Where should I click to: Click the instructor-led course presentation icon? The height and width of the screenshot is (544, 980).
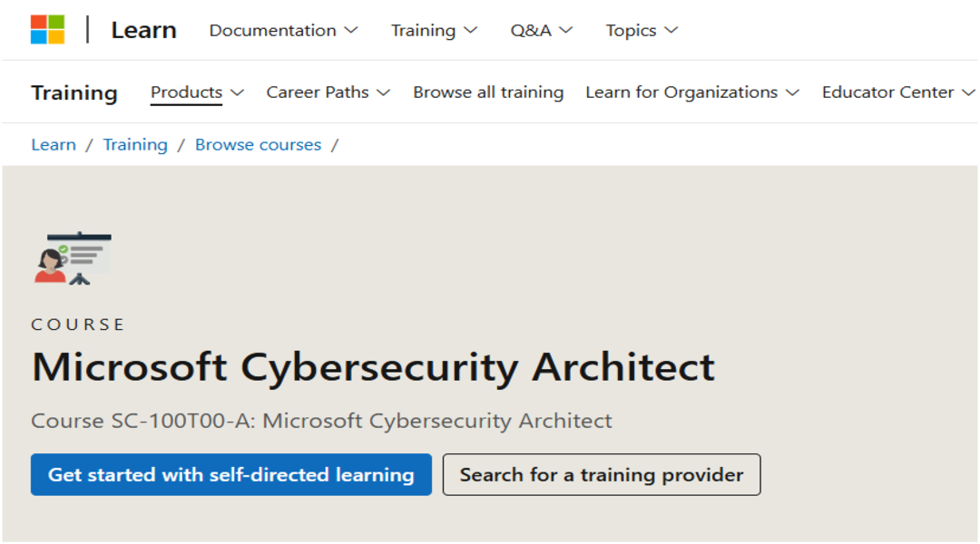coord(73,258)
